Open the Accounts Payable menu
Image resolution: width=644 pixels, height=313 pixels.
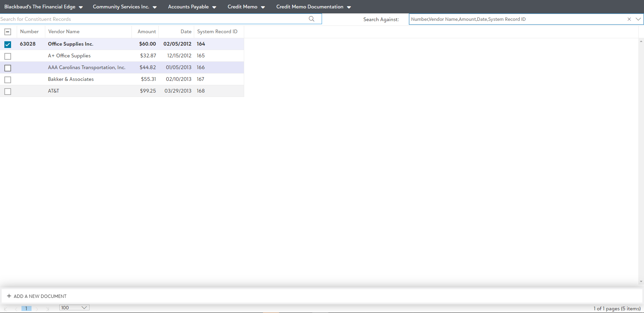click(192, 7)
